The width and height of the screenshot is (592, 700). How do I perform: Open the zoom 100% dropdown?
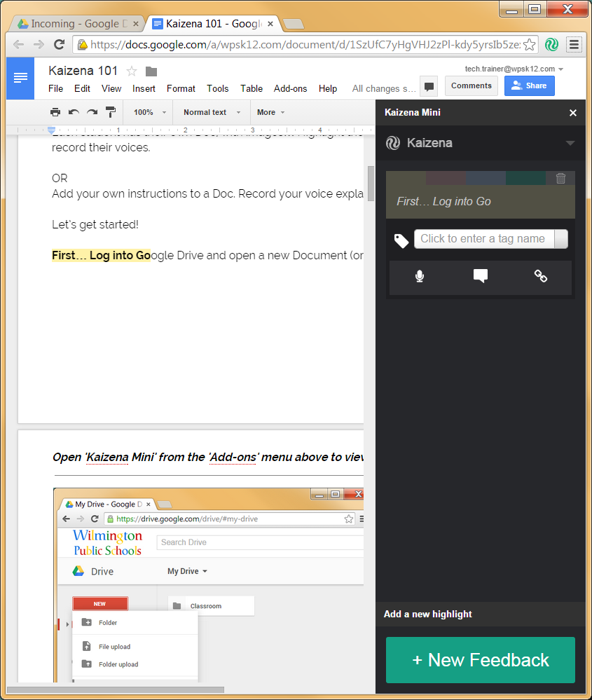coord(149,113)
